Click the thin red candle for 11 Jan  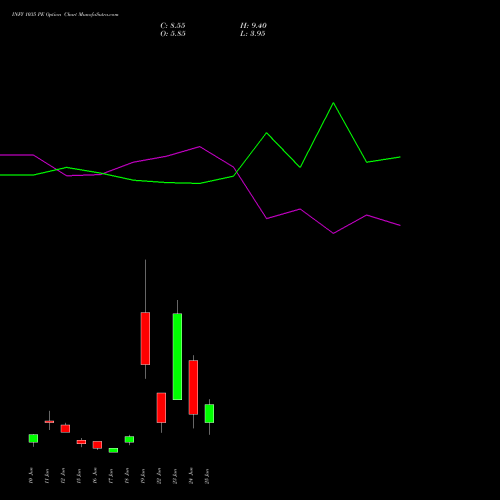(49, 422)
